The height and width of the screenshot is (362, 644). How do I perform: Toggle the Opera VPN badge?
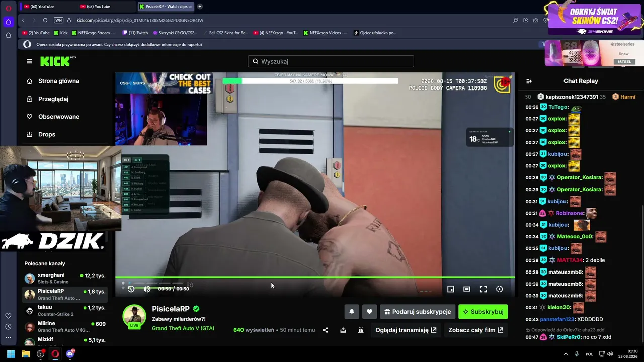tap(58, 20)
